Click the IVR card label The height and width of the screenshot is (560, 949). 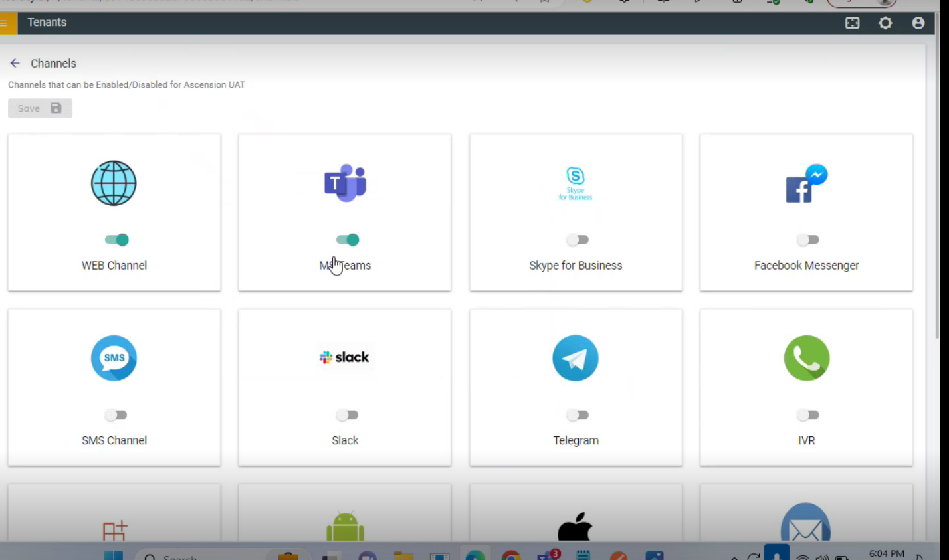pyautogui.click(x=806, y=440)
